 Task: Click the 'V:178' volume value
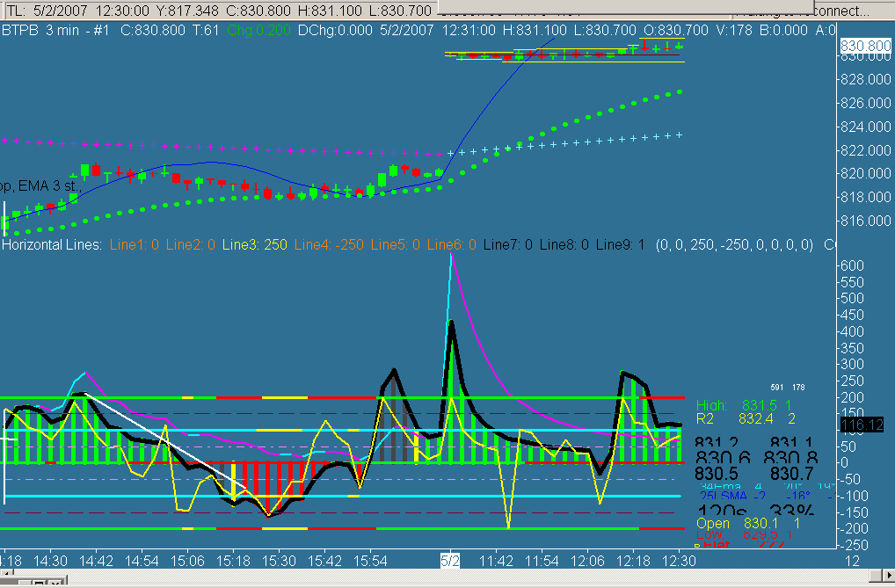click(733, 30)
